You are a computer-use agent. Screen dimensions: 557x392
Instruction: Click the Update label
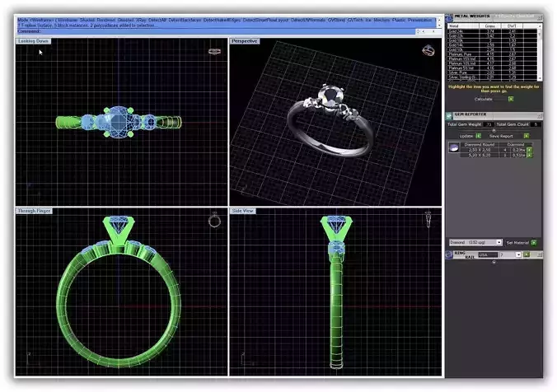pos(466,136)
